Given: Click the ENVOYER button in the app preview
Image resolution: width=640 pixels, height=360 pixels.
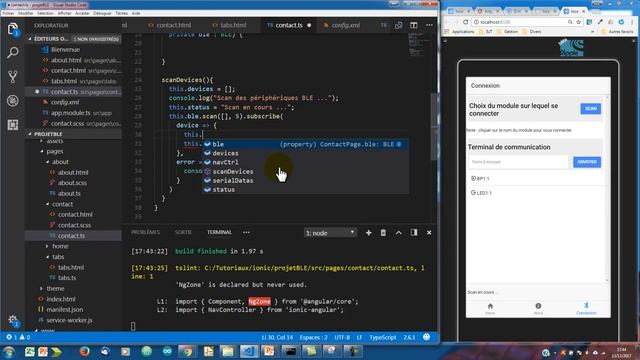Looking at the screenshot, I should (587, 162).
